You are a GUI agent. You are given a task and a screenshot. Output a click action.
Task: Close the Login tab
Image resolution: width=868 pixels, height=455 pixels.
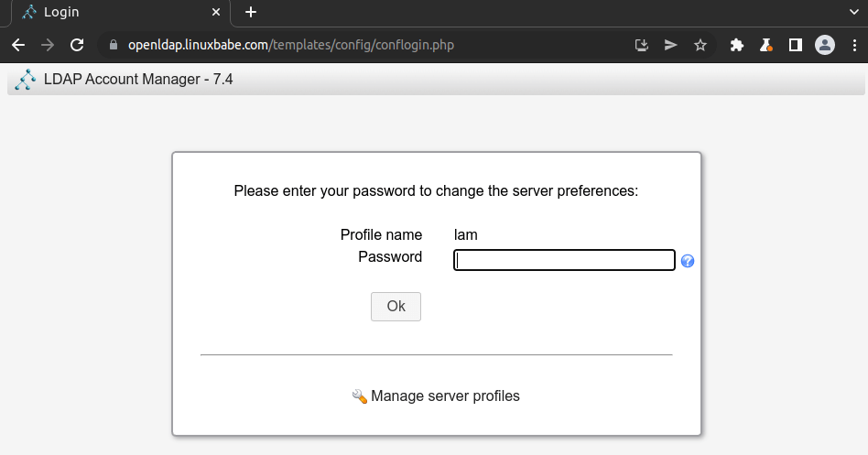(217, 13)
